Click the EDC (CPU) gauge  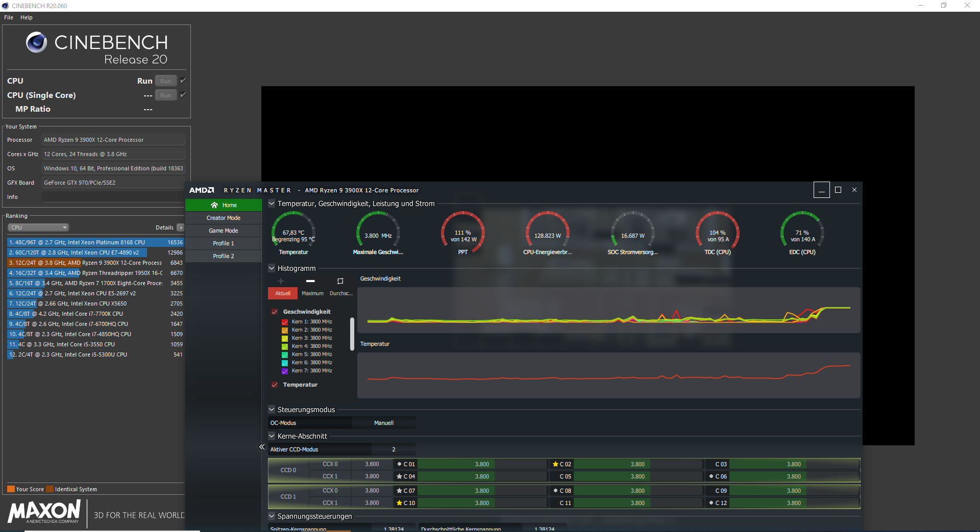(x=802, y=233)
